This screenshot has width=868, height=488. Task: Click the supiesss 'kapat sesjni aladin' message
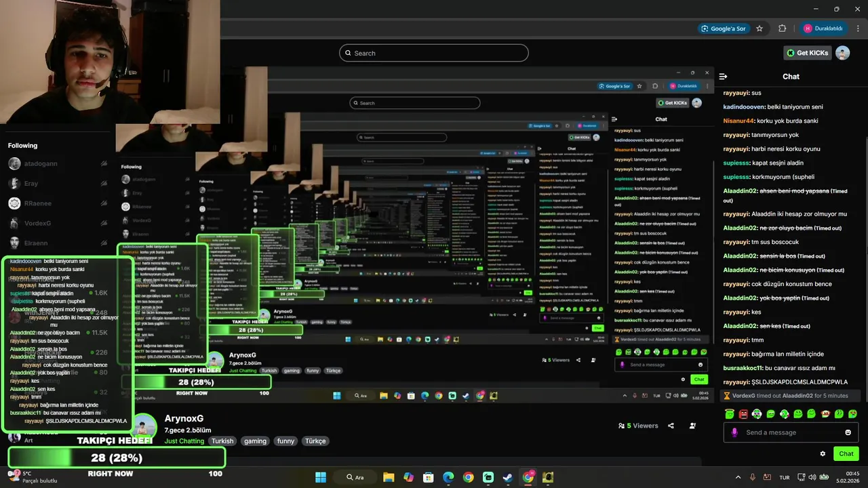pos(764,163)
